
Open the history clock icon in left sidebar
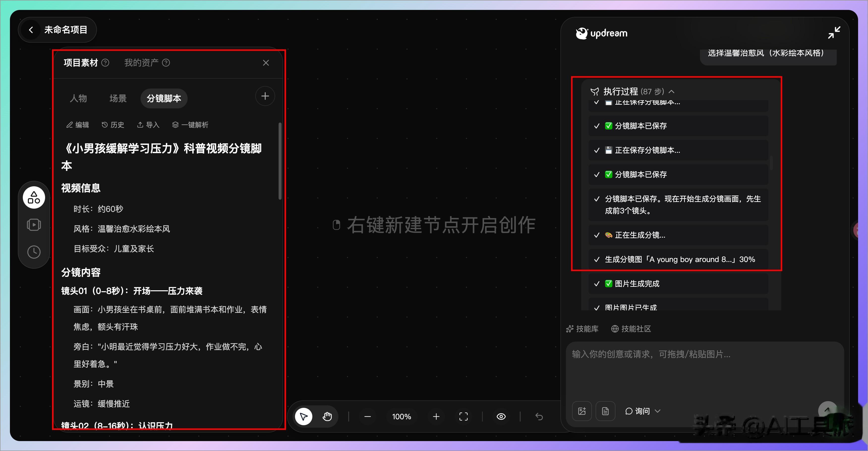coord(34,252)
